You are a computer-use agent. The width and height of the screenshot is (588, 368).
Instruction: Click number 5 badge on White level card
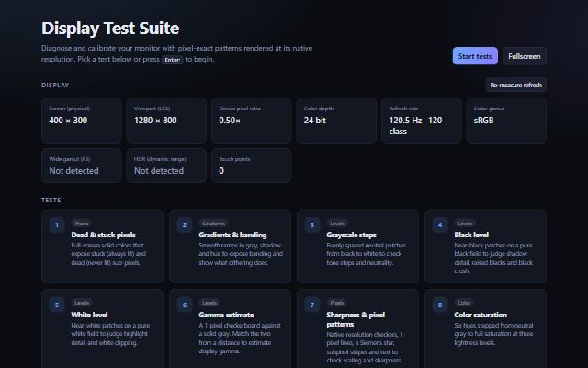point(57,305)
